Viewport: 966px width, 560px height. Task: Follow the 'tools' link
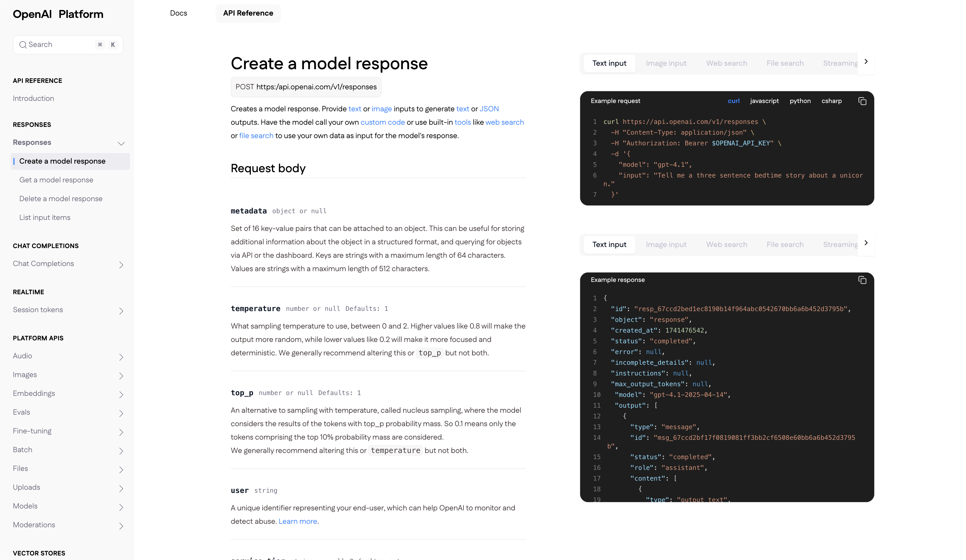[x=462, y=122]
